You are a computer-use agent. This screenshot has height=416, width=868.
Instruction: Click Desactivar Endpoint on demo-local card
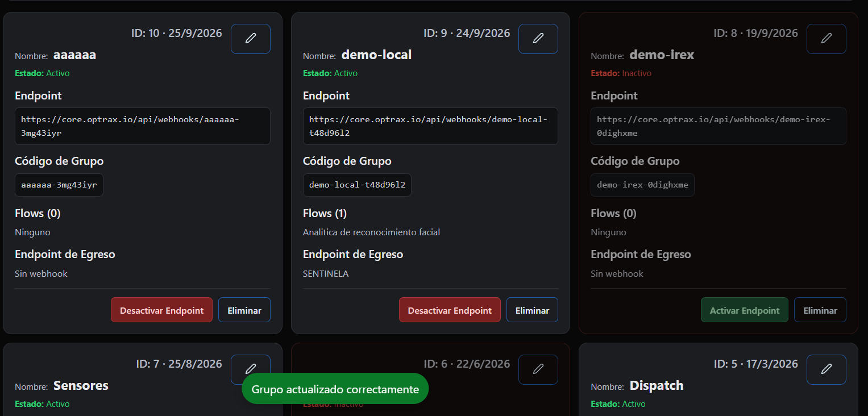tap(450, 310)
